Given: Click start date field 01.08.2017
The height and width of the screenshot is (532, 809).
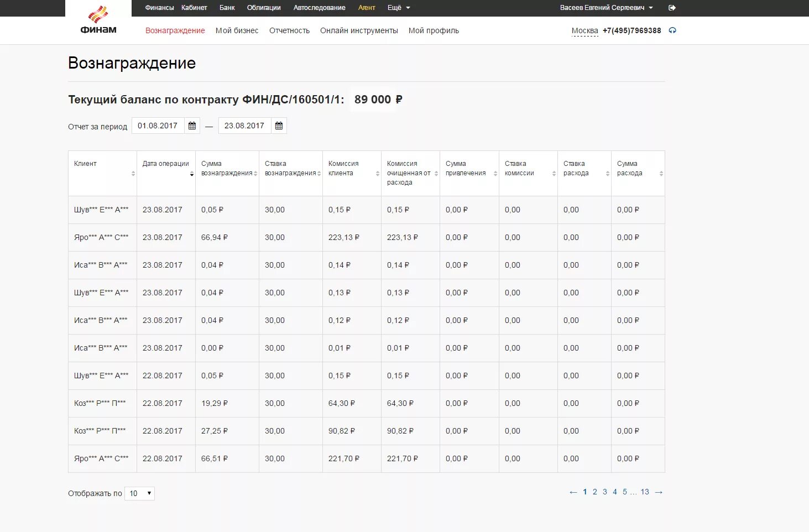Looking at the screenshot, I should click(158, 126).
